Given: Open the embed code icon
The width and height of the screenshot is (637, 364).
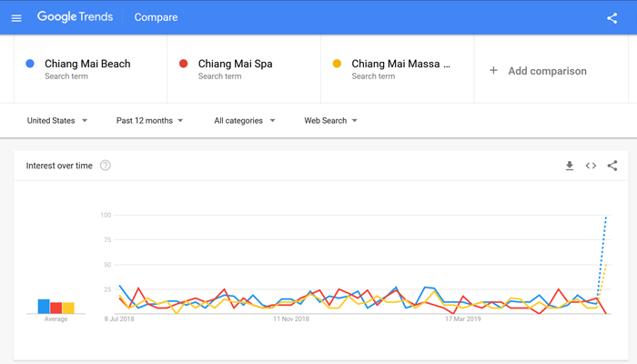Looking at the screenshot, I should coord(591,166).
